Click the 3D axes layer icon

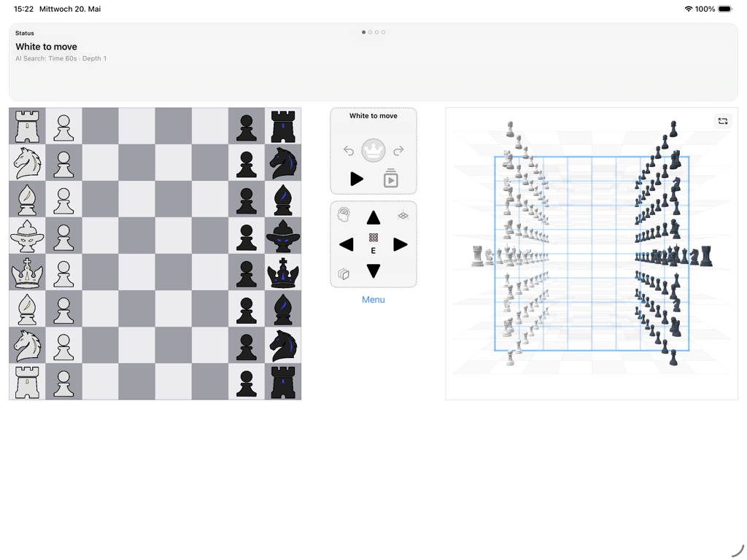[x=403, y=215]
